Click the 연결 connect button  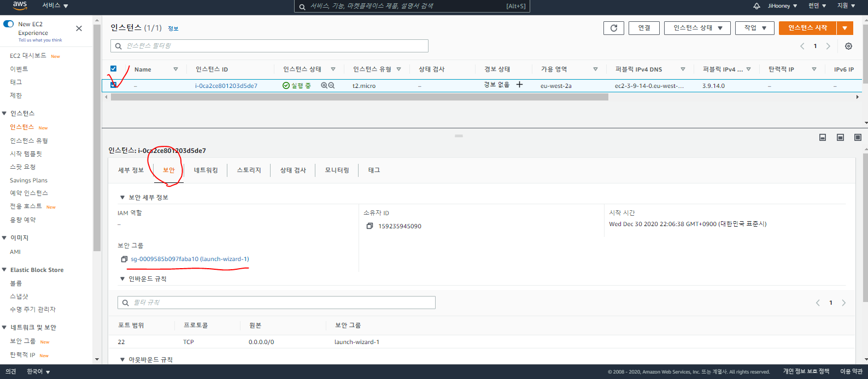pyautogui.click(x=644, y=28)
